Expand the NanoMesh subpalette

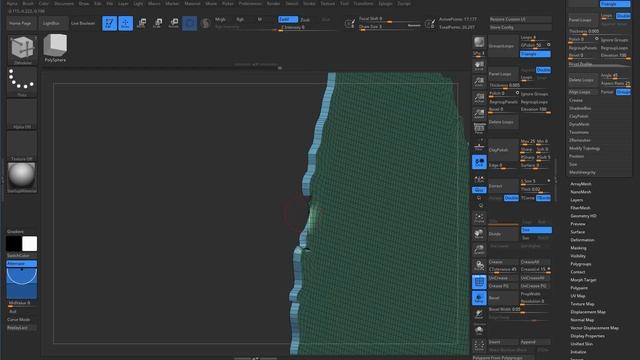580,192
